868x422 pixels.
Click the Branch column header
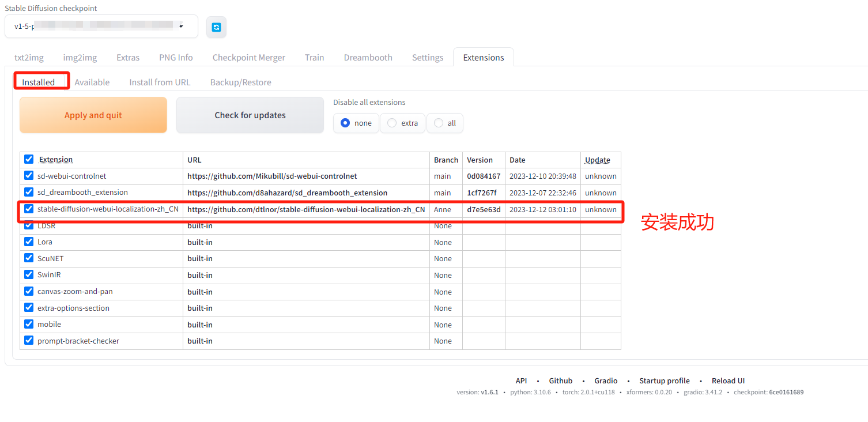point(446,160)
